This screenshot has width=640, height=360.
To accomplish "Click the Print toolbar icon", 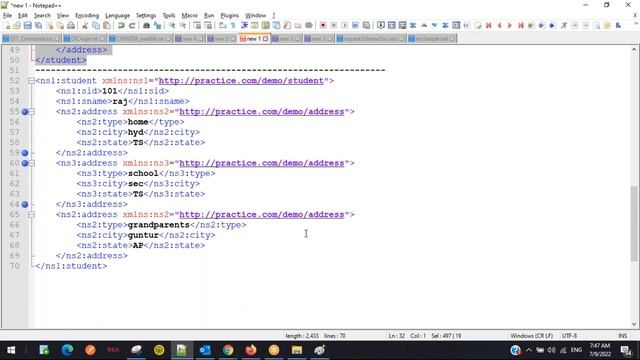I will coord(71,25).
